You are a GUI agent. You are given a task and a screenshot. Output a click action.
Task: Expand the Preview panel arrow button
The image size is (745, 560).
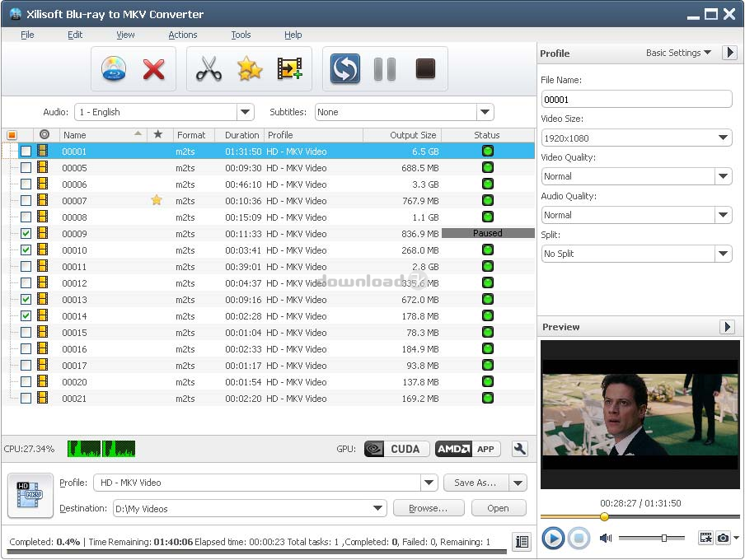pyautogui.click(x=727, y=327)
